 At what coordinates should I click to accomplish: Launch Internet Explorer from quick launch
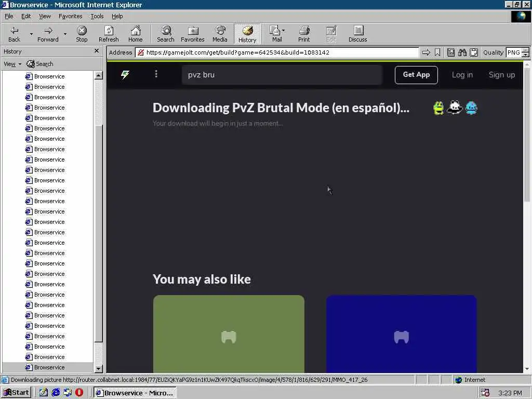pos(56,393)
